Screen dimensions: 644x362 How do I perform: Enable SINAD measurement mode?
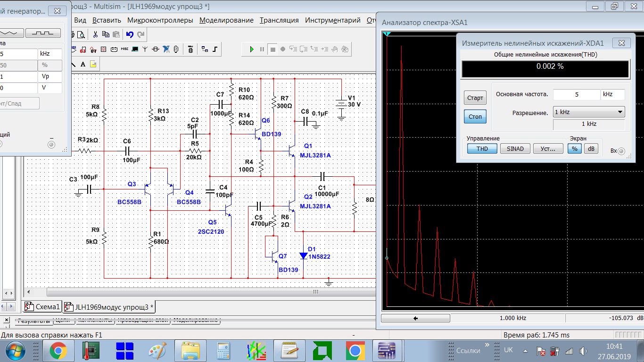pyautogui.click(x=515, y=148)
